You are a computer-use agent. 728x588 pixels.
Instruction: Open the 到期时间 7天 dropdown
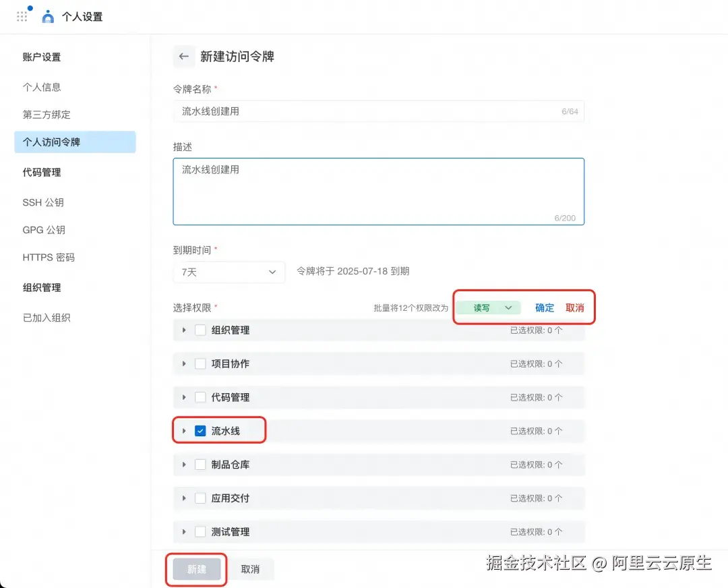pos(229,272)
